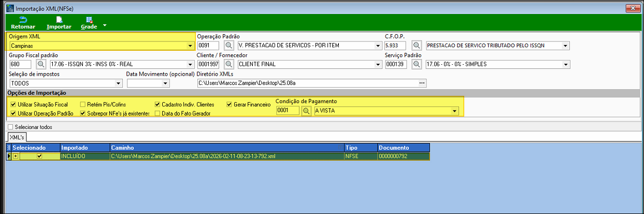
Task: Click the Retornar toolbar button
Action: pos(23,22)
